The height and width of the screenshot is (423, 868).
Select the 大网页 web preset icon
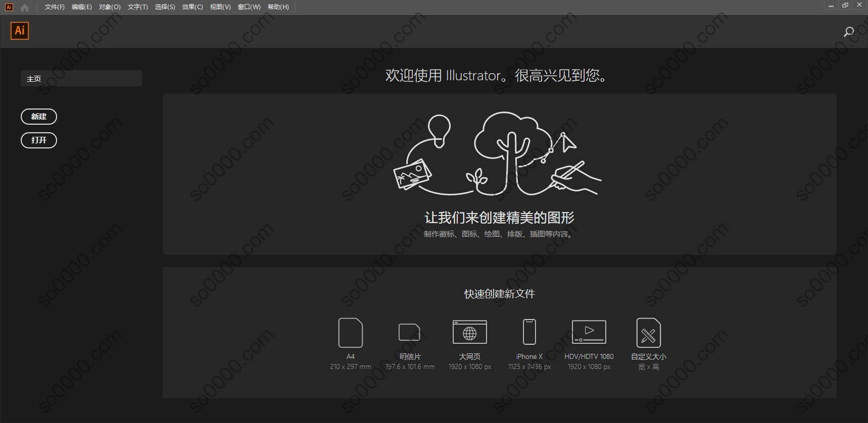click(470, 332)
